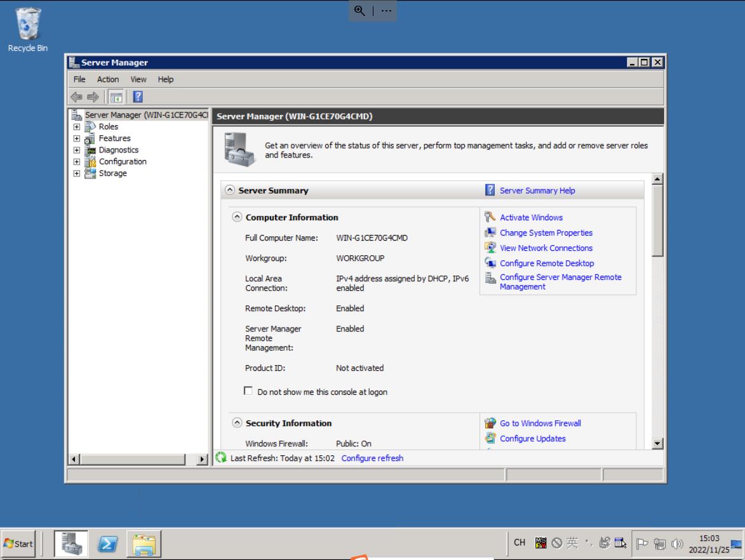Open the Help menu
Image resolution: width=745 pixels, height=560 pixels.
[x=165, y=79]
